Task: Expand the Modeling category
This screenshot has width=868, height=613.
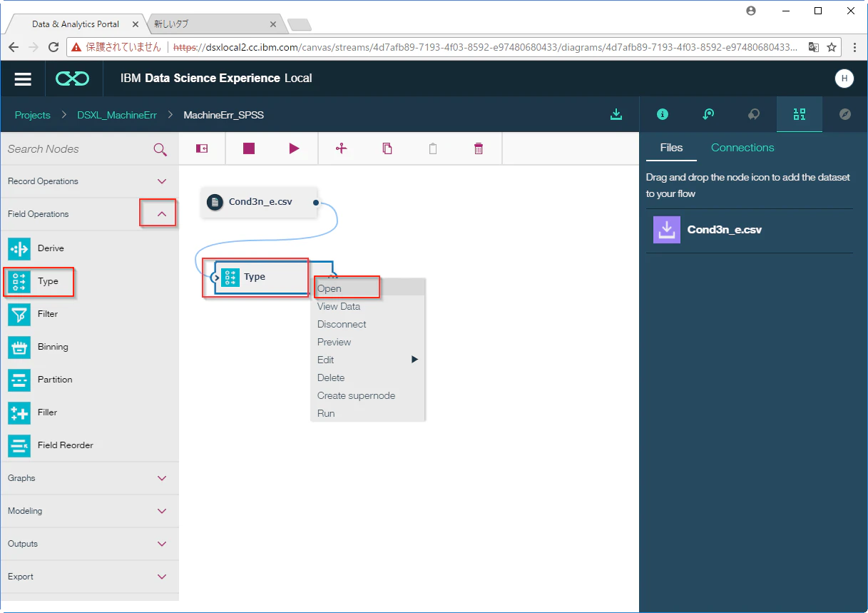Action: click(90, 511)
